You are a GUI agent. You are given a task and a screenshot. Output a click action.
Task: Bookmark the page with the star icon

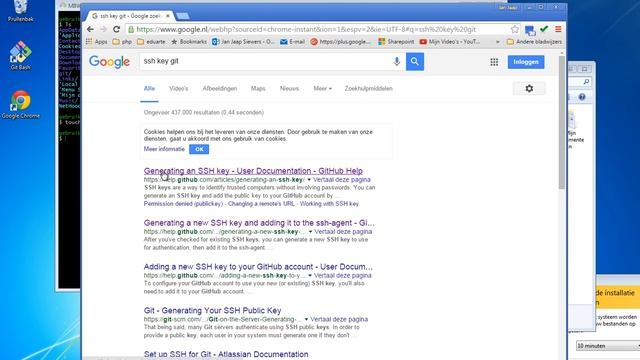tap(515, 29)
